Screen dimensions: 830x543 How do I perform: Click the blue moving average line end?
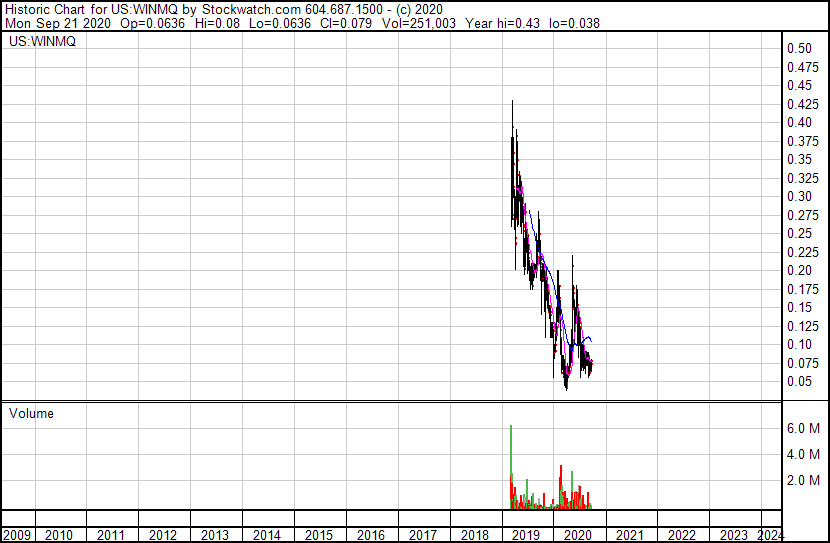pyautogui.click(x=591, y=340)
